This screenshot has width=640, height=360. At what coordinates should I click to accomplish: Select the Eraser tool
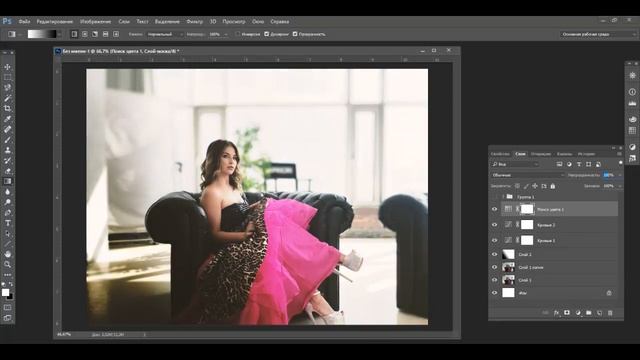7,171
